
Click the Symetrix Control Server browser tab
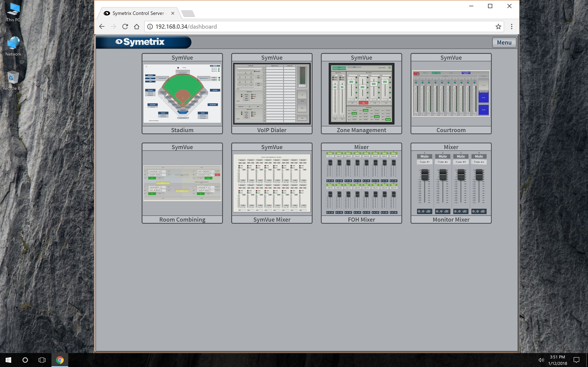pos(138,13)
